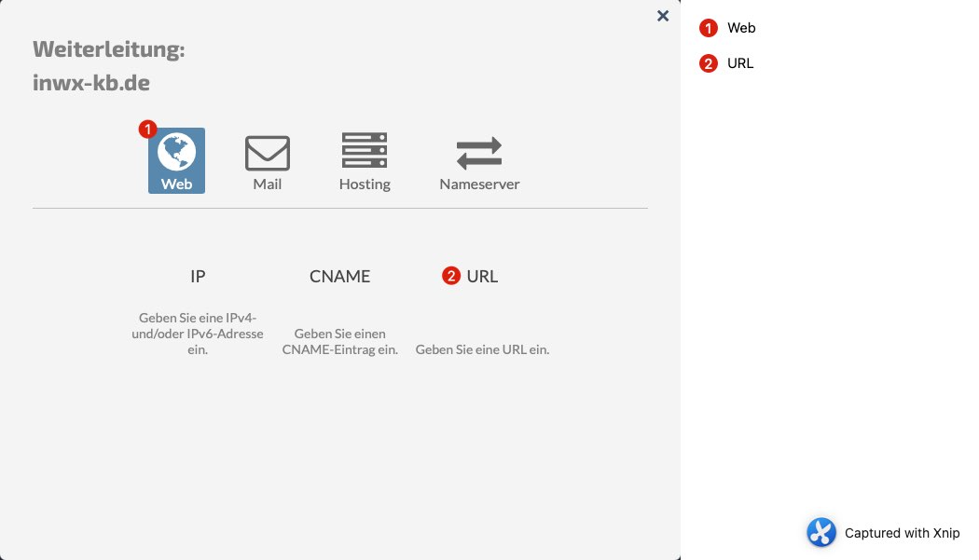
Task: Click the IPv4/IPv6-Adresse description text
Action: [198, 334]
